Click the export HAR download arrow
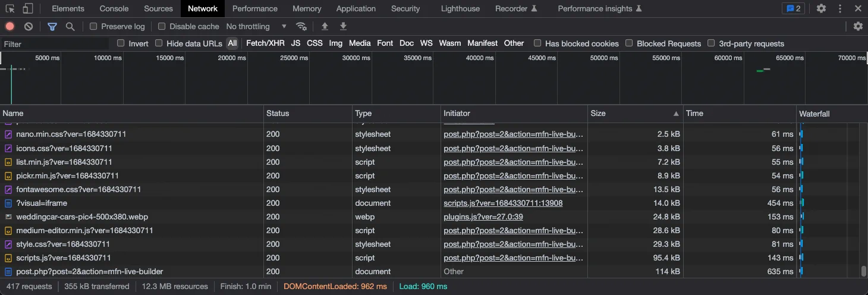Screen dimensions: 868x295 coord(343,27)
